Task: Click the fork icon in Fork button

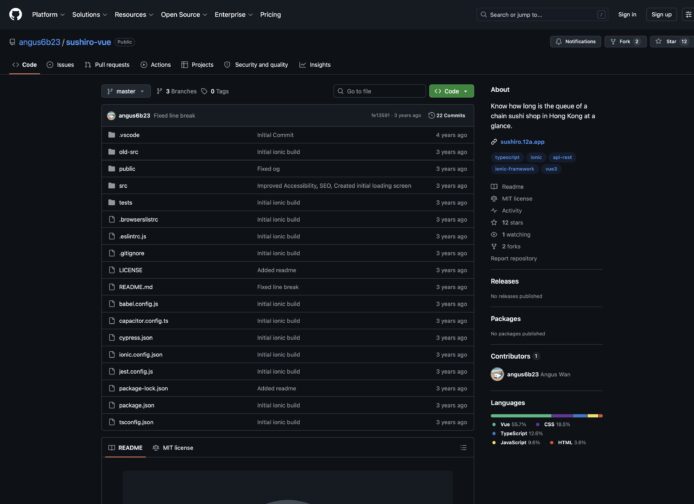Action: coord(613,42)
